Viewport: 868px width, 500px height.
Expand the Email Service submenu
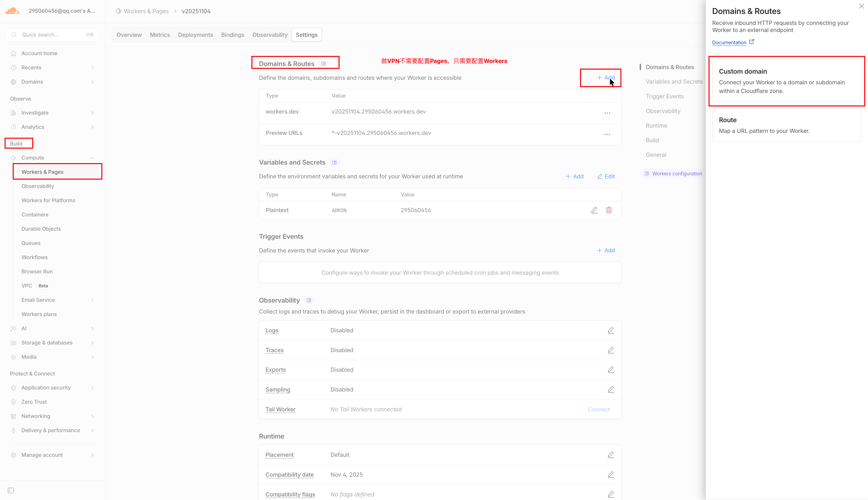[x=92, y=300]
